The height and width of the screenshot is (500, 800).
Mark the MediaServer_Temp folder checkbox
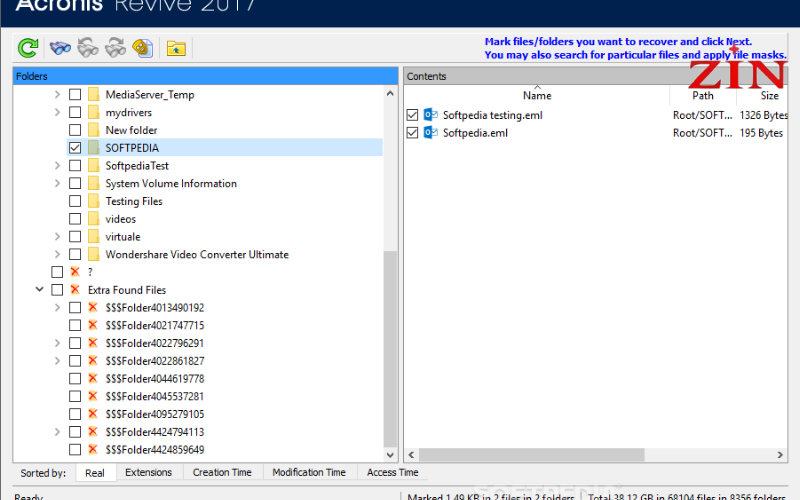click(x=75, y=94)
